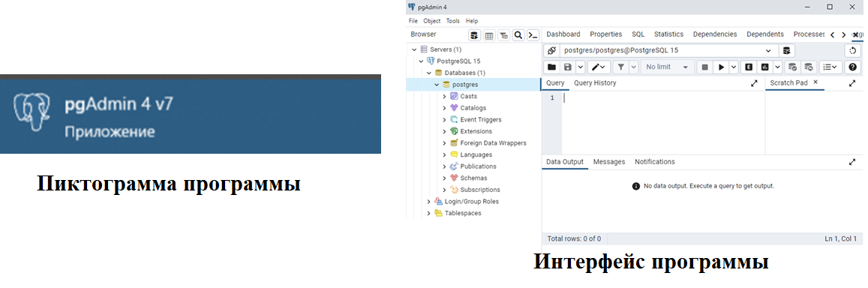Image resolution: width=868 pixels, height=288 pixels.
Task: Click the Explain Analyze chart icon
Action: pyautogui.click(x=764, y=67)
